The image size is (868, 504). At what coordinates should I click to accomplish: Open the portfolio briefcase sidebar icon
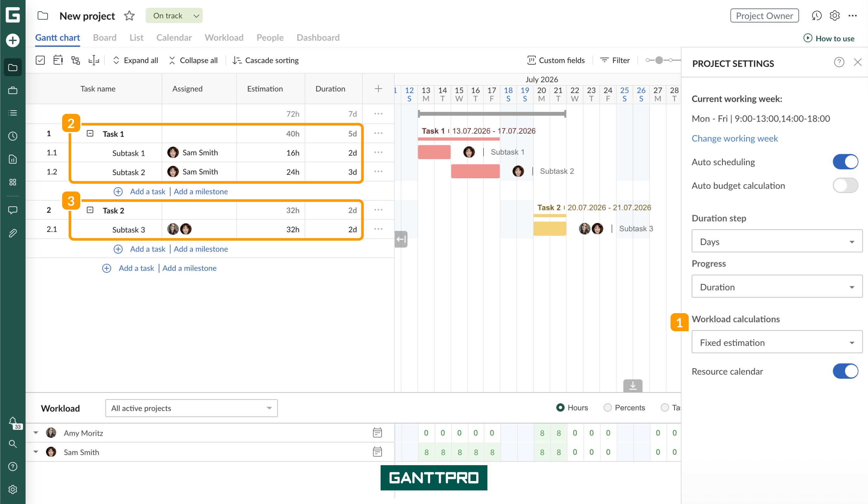13,91
